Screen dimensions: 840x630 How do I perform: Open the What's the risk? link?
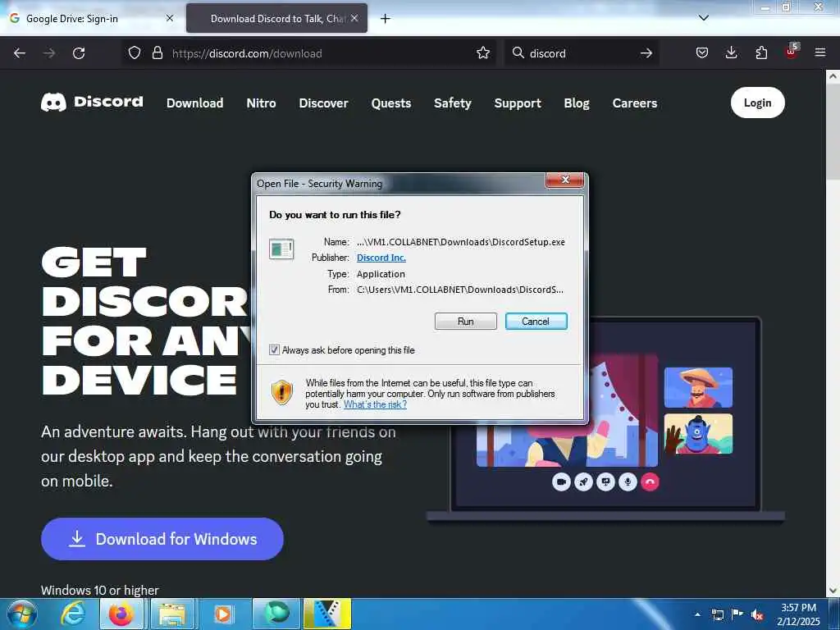(x=375, y=404)
